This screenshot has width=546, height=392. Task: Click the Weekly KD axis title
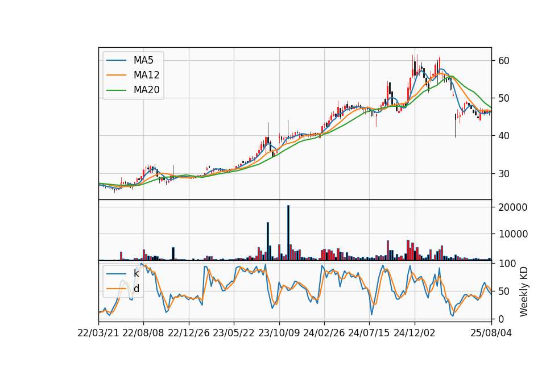point(524,291)
